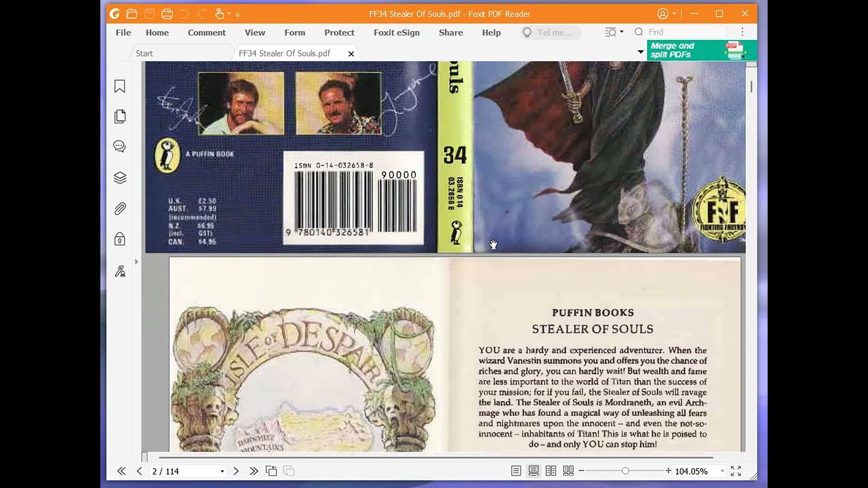Switch to Single Page view mode

(516, 471)
